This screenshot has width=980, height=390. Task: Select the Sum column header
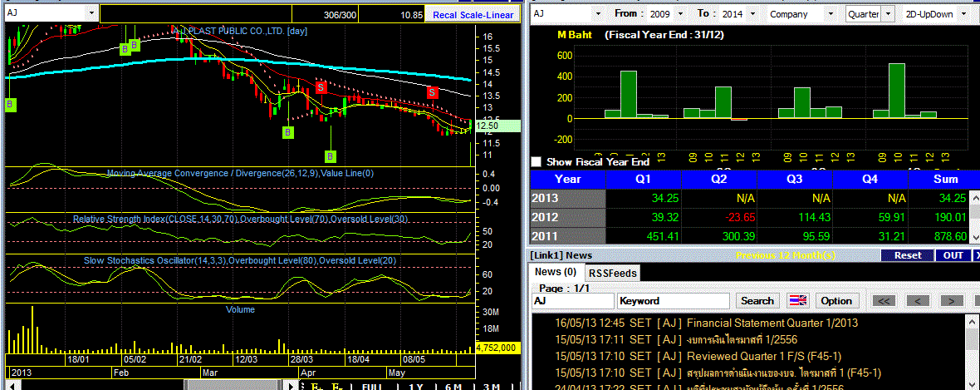click(943, 179)
